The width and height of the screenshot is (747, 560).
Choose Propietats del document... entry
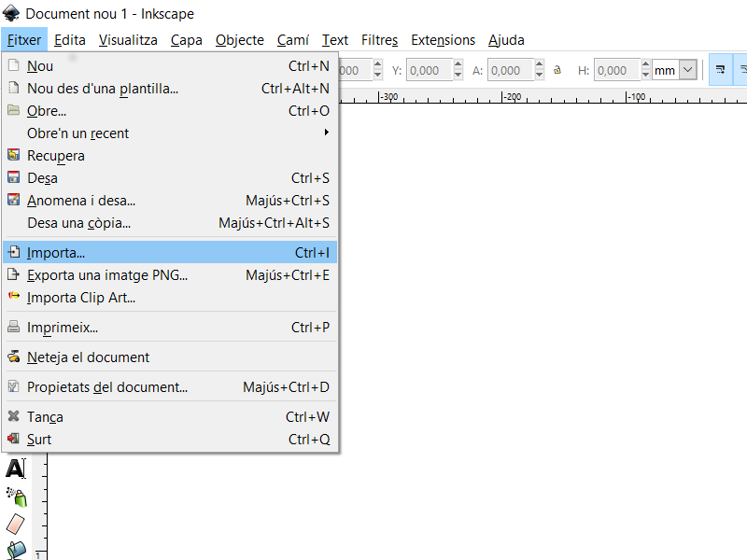click(x=170, y=387)
